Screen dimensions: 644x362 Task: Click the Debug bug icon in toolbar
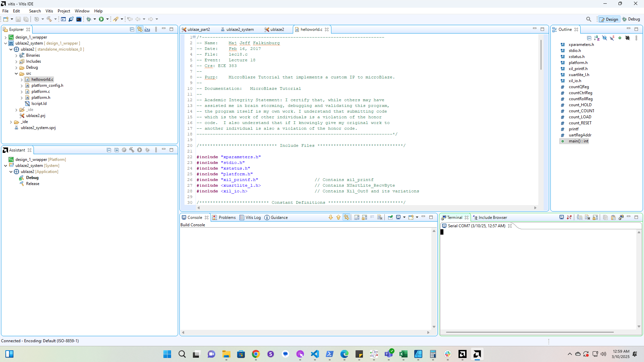click(x=89, y=19)
